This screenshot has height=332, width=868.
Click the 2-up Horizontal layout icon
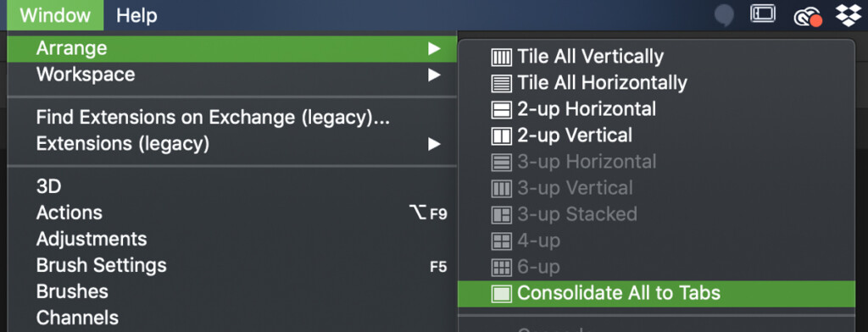(501, 109)
